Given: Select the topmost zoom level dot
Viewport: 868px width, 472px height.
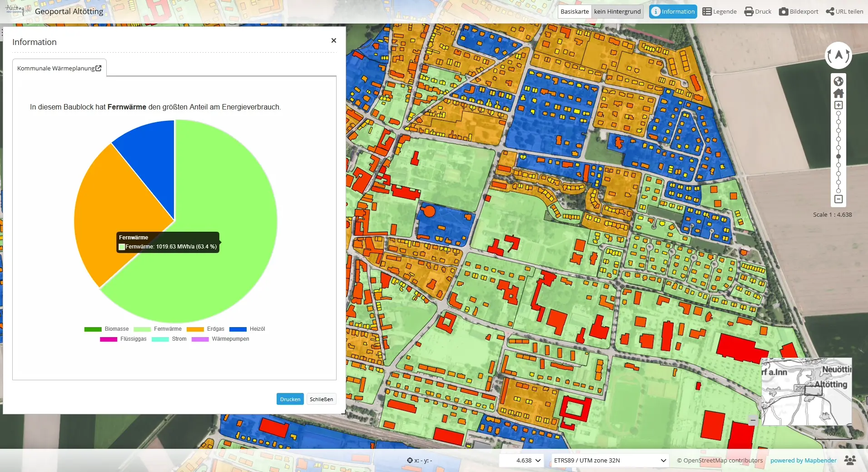Looking at the screenshot, I should (x=838, y=114).
